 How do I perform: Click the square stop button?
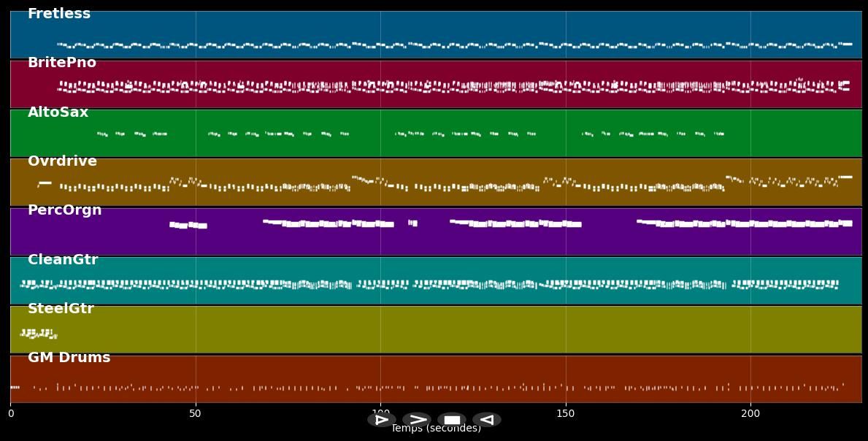pyautogui.click(x=452, y=420)
